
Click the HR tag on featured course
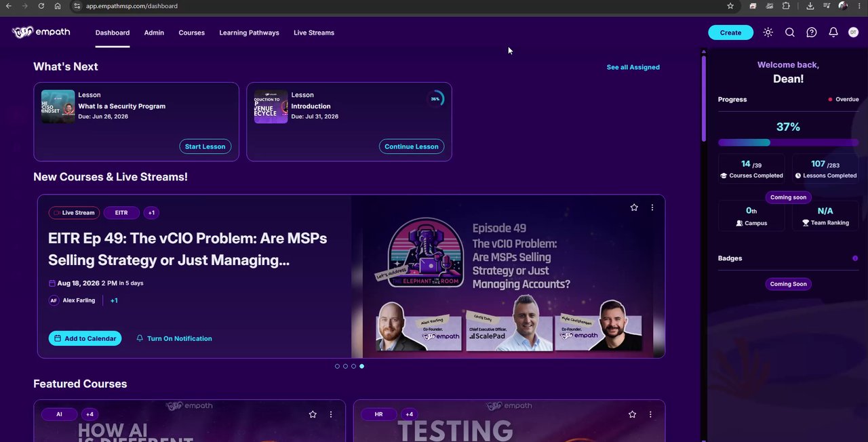pyautogui.click(x=378, y=414)
